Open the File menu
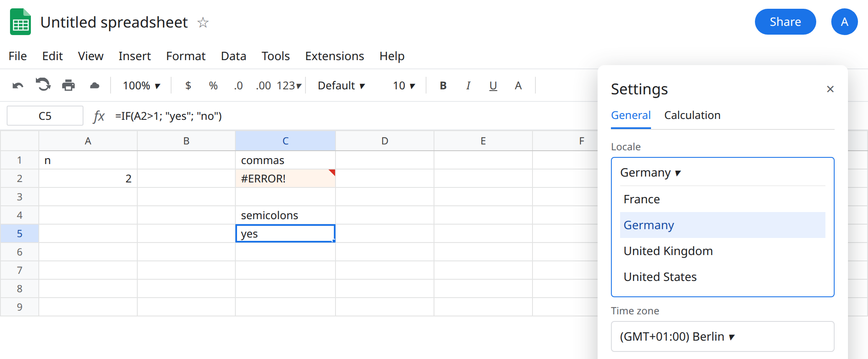This screenshot has width=868, height=359. click(x=18, y=56)
